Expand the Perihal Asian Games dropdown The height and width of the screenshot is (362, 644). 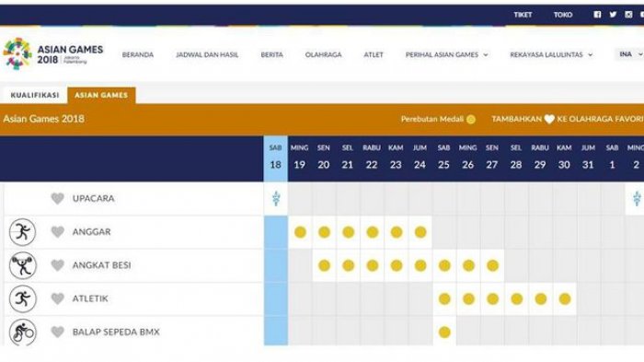click(446, 54)
